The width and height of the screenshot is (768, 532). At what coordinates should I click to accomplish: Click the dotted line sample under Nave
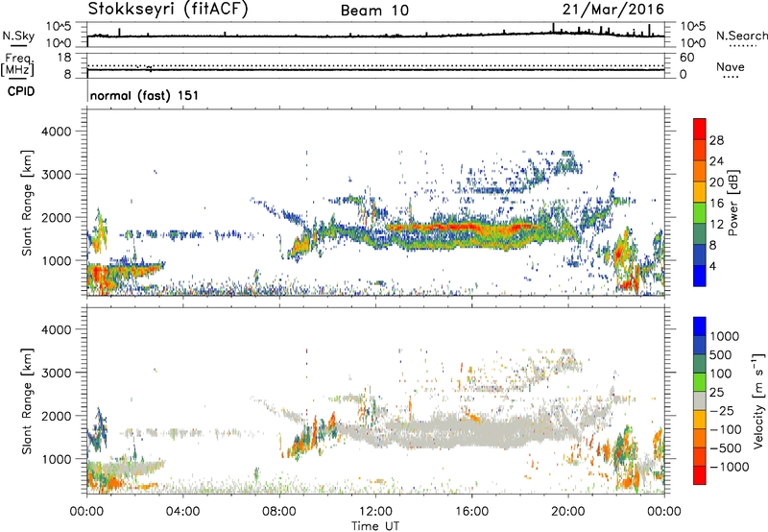(x=731, y=77)
